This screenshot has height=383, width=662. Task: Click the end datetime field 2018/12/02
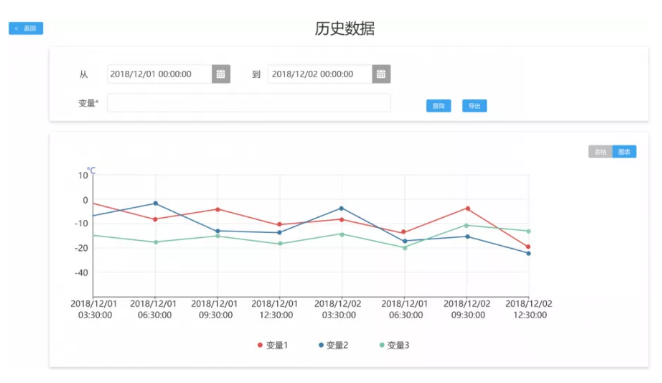click(x=320, y=74)
